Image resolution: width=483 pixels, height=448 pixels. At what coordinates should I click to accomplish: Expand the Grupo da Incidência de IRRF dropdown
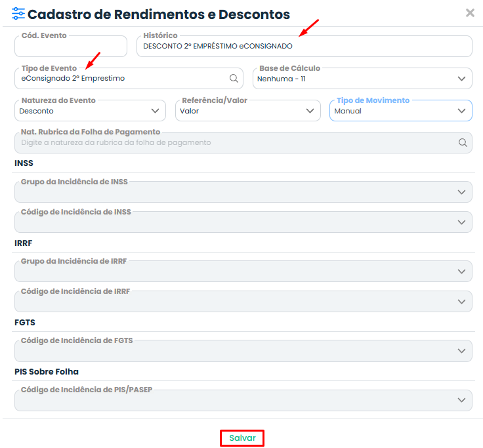tap(243, 272)
